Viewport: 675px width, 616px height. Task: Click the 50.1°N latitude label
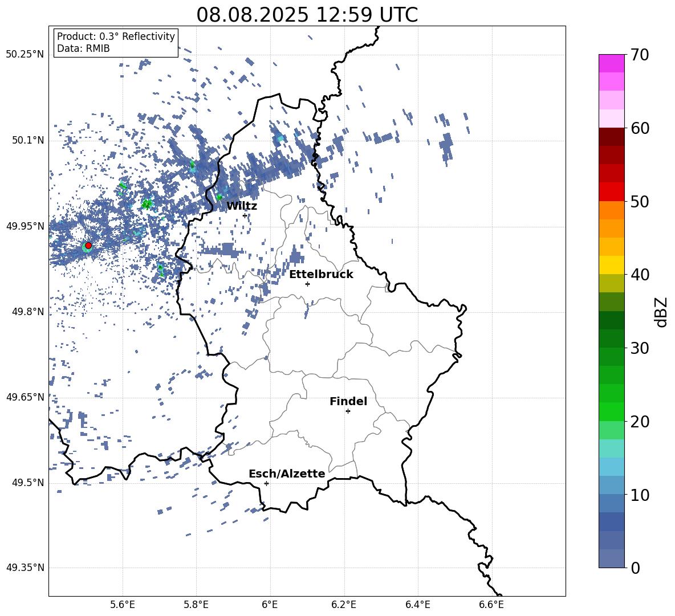pyautogui.click(x=28, y=140)
